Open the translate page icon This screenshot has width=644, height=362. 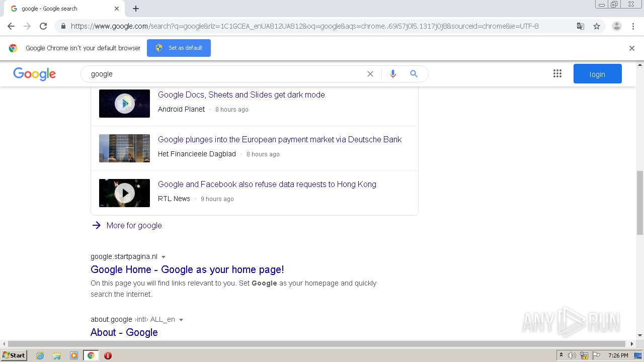580,26
